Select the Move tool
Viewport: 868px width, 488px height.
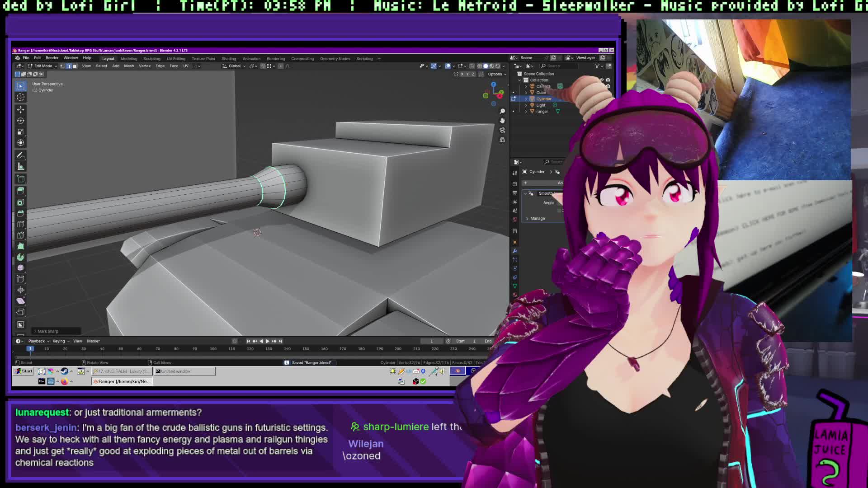coord(20,109)
